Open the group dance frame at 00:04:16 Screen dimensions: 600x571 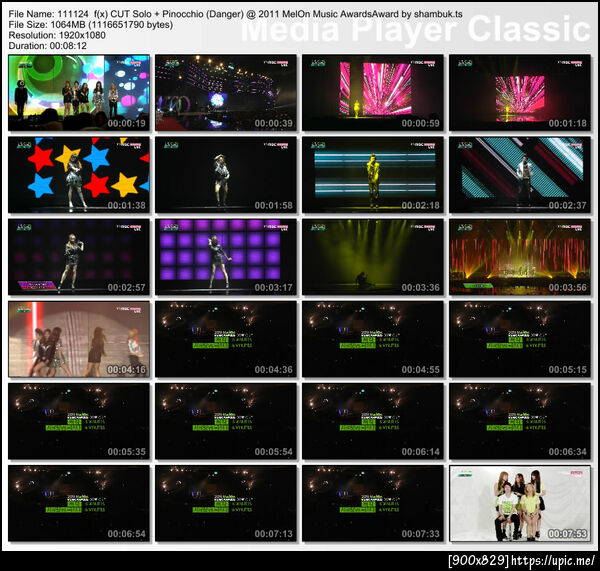click(79, 339)
